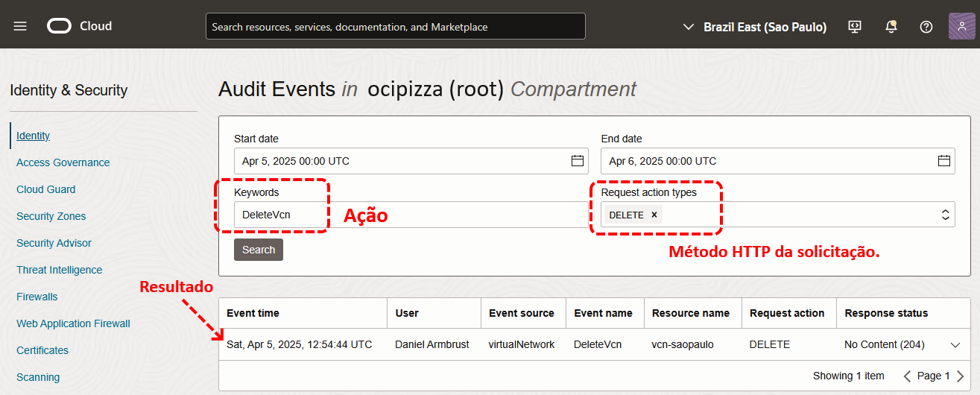The width and height of the screenshot is (980, 395).
Task: Open the hamburger navigation menu
Action: [x=20, y=26]
